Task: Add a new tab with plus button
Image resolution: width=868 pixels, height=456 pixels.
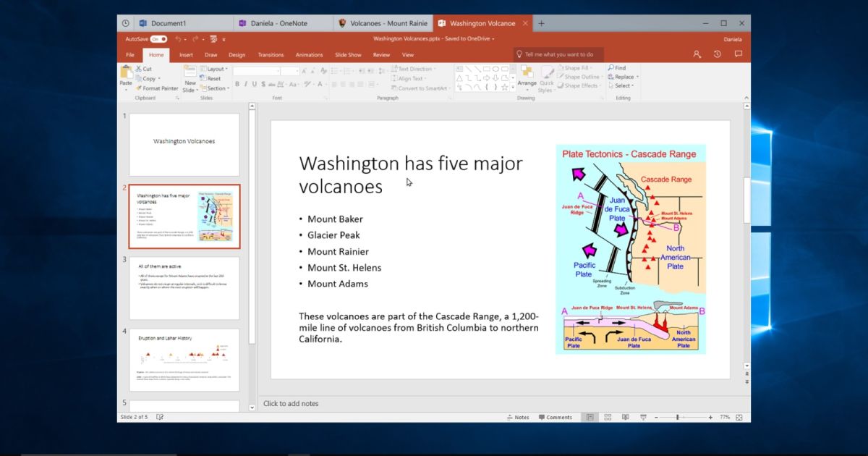Action: [x=541, y=23]
